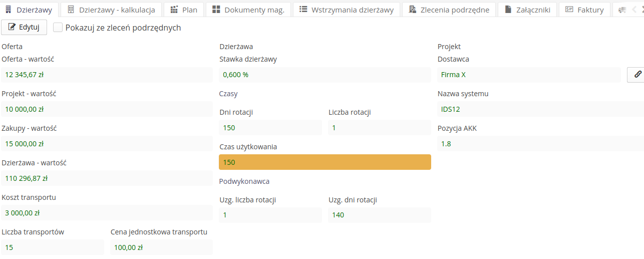Open the Dzierżawy tab
This screenshot has width=644, height=259.
coord(30,10)
